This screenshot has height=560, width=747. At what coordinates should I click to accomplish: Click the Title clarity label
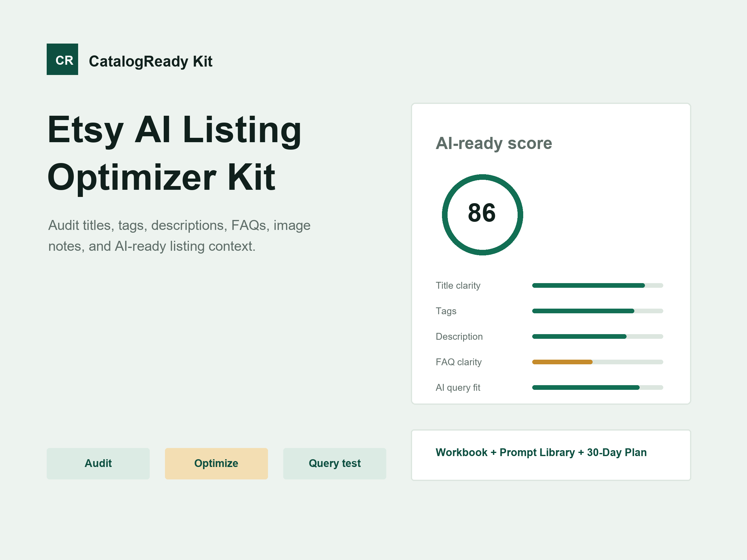[458, 286]
